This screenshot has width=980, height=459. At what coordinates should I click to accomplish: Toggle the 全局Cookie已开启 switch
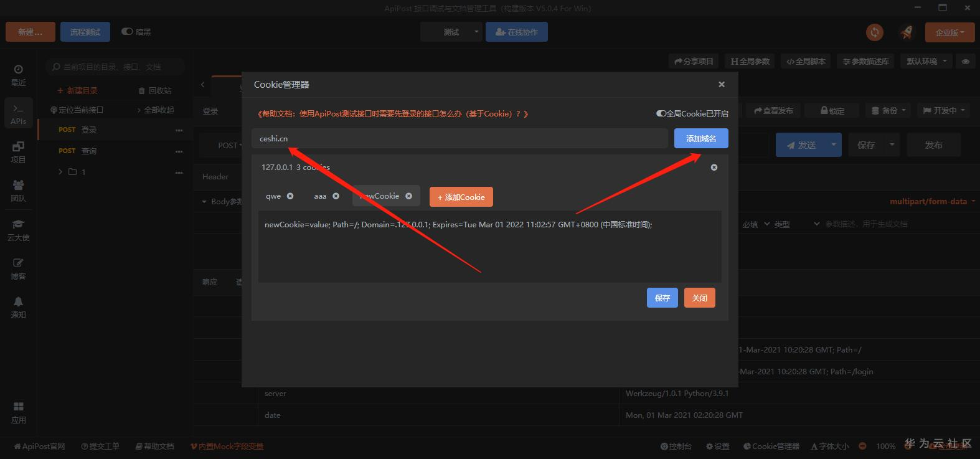click(x=661, y=114)
